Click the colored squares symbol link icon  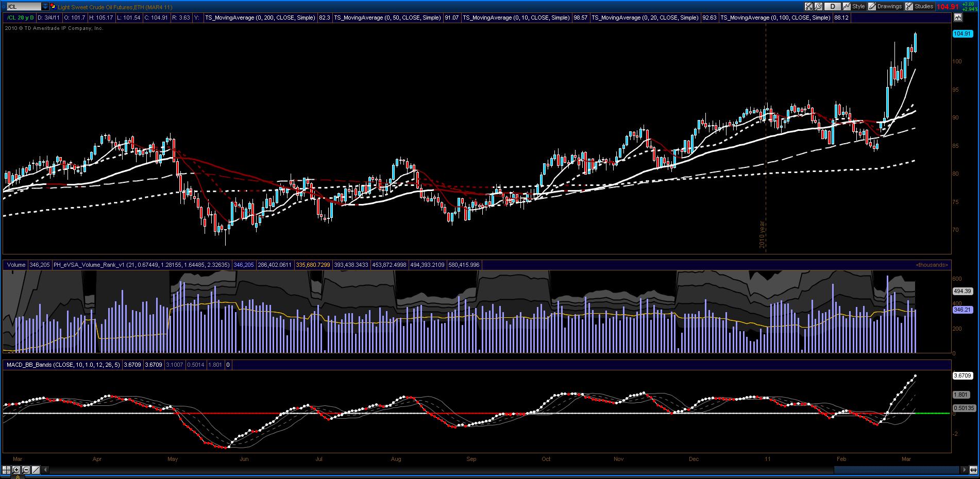coord(53,7)
